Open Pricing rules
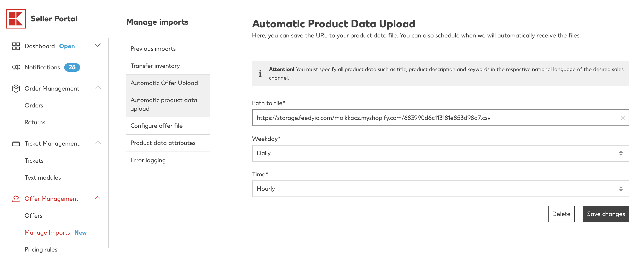The width and height of the screenshot is (644, 259). click(41, 250)
